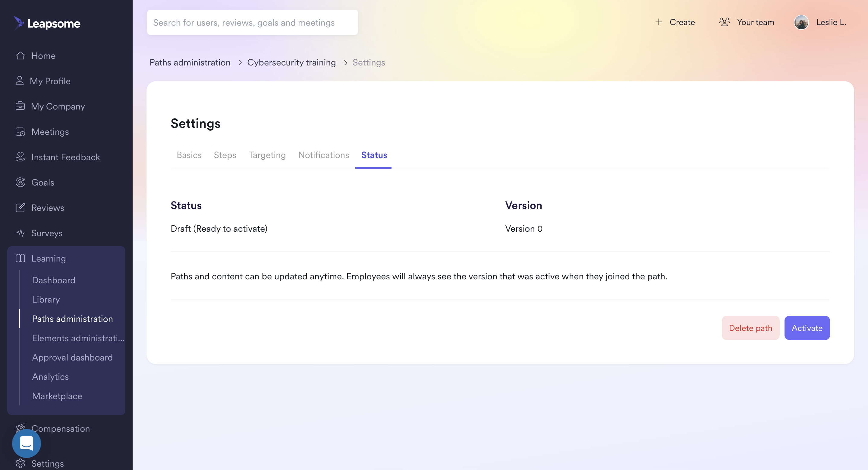Click Cybersecurity training breadcrumb link
868x470 pixels.
(x=291, y=62)
